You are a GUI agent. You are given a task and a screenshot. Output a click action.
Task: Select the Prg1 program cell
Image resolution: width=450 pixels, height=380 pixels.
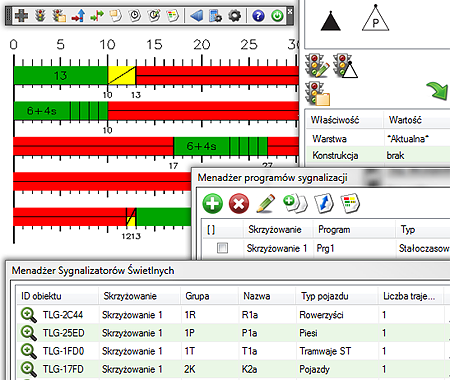[354, 248]
